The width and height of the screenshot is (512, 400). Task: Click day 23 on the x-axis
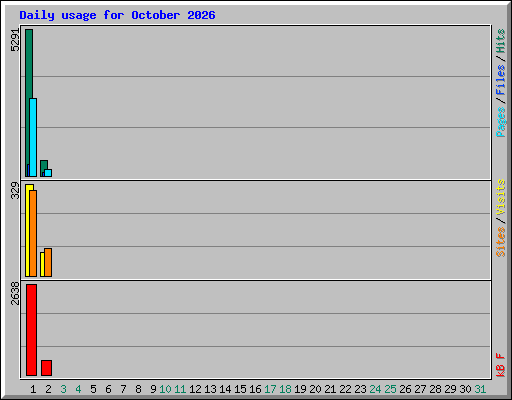tap(360, 389)
